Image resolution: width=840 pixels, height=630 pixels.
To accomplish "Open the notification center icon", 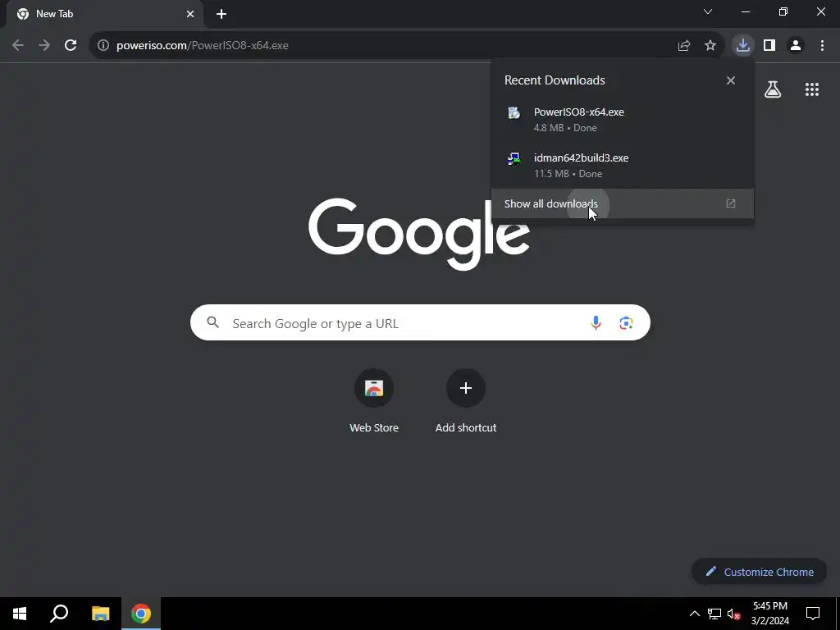I will point(813,614).
